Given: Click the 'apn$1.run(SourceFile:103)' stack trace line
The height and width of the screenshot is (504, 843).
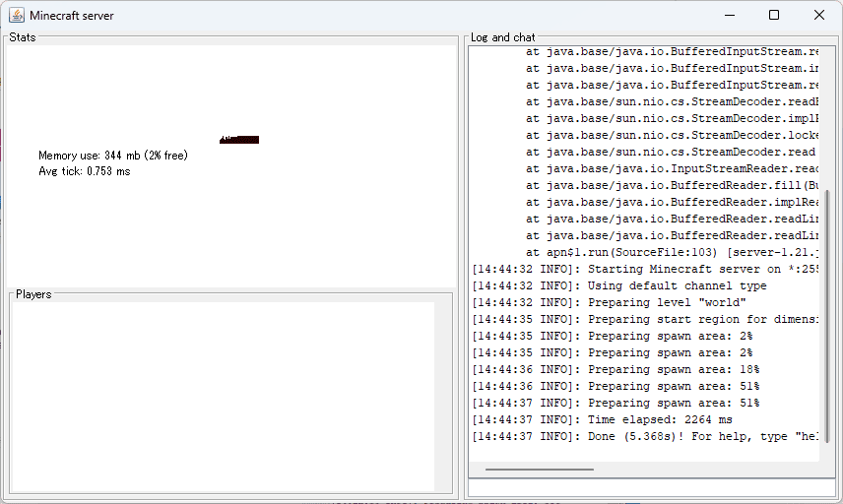Looking at the screenshot, I should pos(672,252).
